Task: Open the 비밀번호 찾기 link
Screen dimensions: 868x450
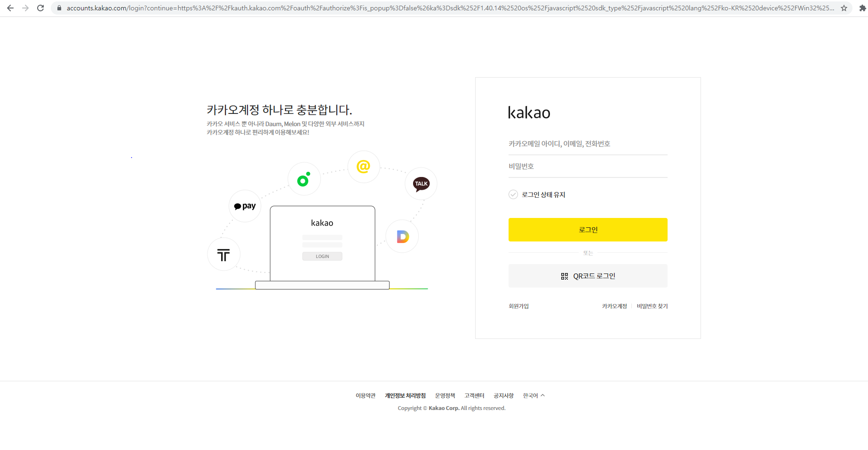Action: click(652, 306)
